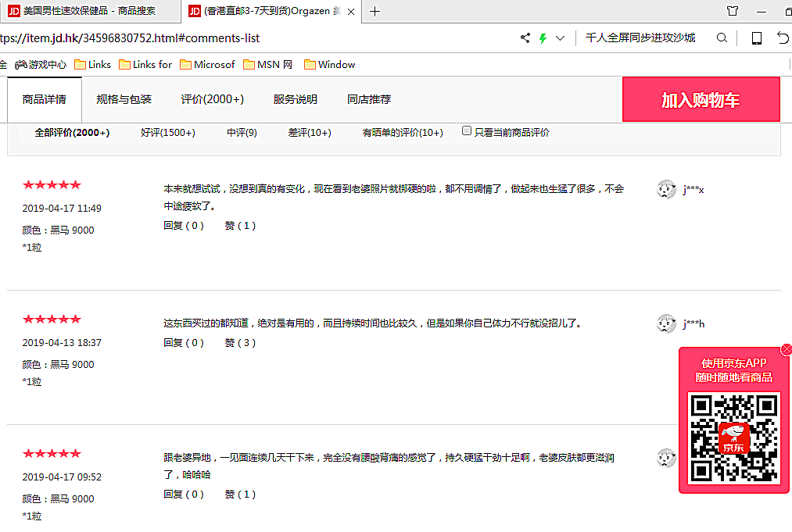The height and width of the screenshot is (532, 792).
Task: Click the green lightning speed-mode icon
Action: [x=542, y=38]
